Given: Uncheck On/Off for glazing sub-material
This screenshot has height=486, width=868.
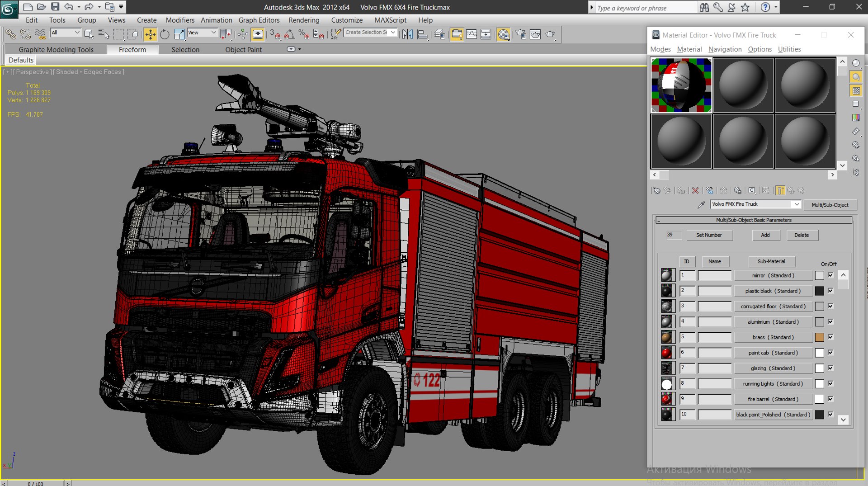Looking at the screenshot, I should [x=830, y=368].
